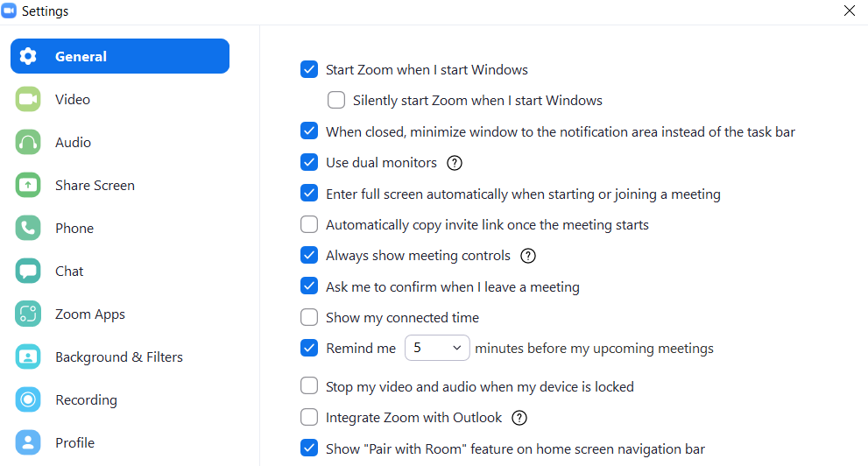Enable Stop my video and audio when locked
The height and width of the screenshot is (466, 868).
click(309, 385)
